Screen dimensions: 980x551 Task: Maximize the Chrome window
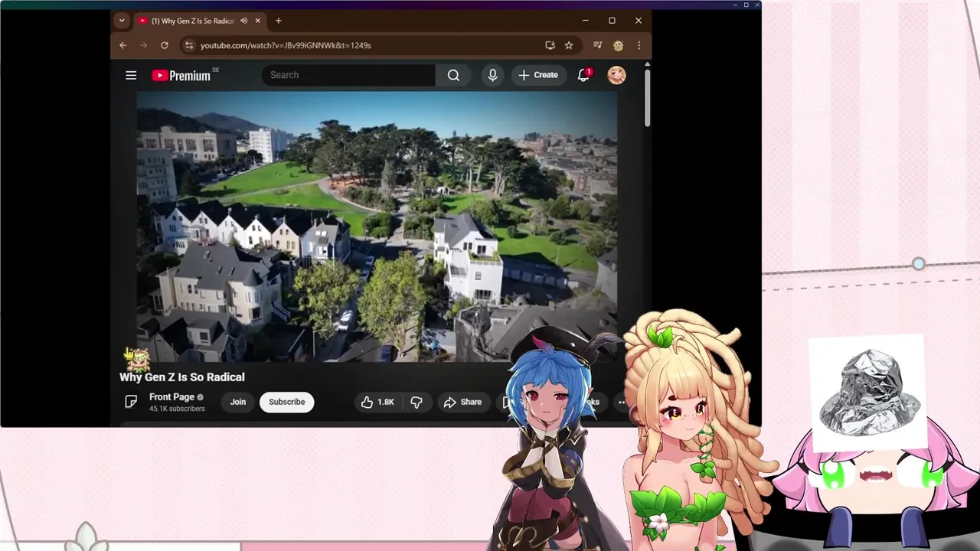tap(612, 21)
